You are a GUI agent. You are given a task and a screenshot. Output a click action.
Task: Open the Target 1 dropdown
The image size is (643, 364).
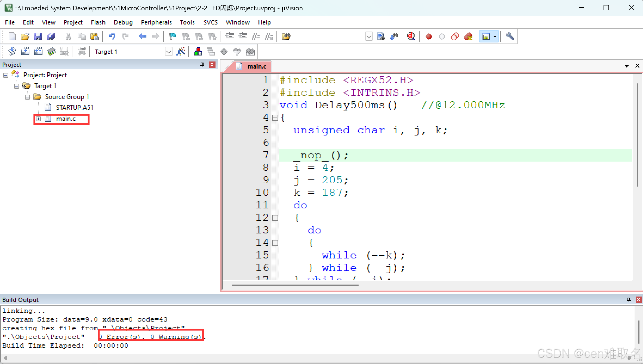[169, 52]
